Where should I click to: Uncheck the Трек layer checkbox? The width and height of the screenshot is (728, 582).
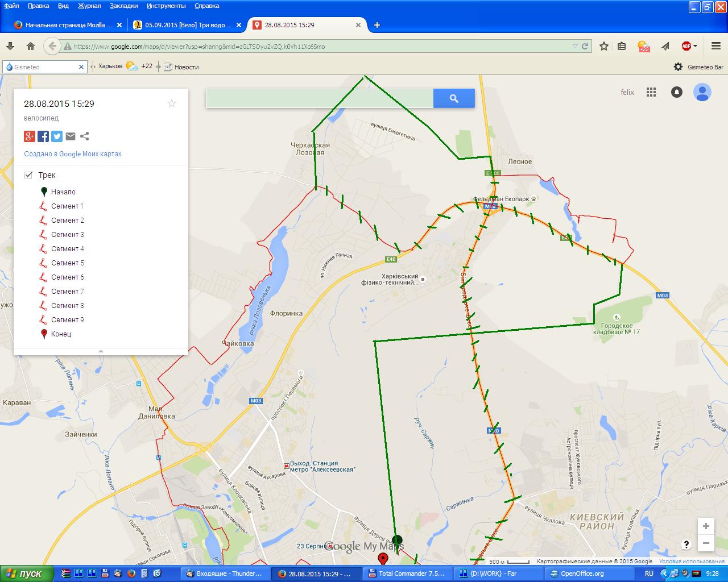click(x=28, y=175)
